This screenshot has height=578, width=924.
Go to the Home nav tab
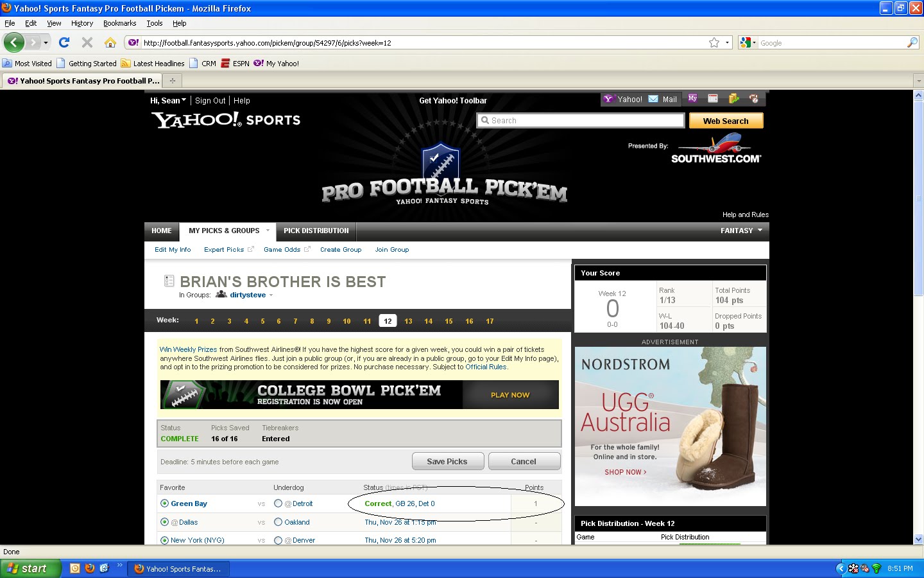162,231
